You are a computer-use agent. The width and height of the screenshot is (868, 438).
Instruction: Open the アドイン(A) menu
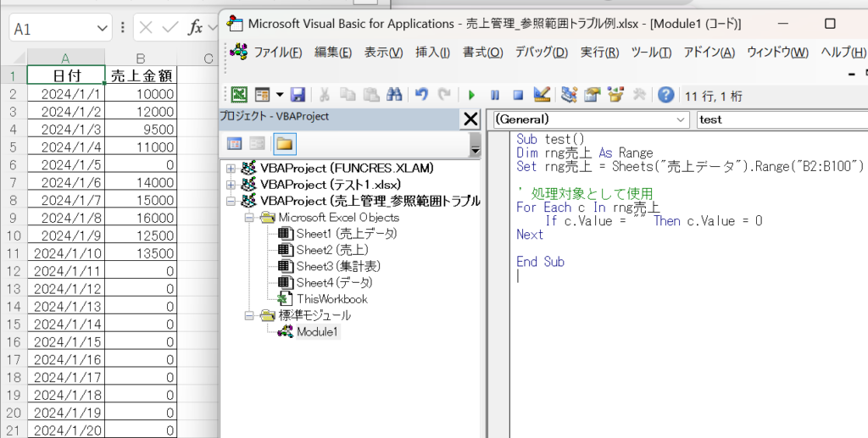click(709, 53)
